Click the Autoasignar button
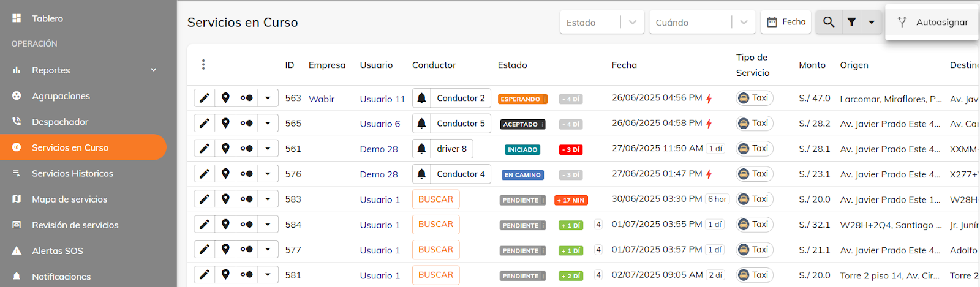Image resolution: width=980 pixels, height=287 pixels. tap(932, 22)
